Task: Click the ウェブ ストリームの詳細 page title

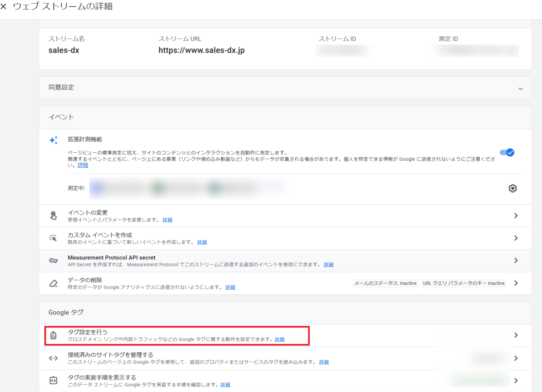Action: click(63, 6)
